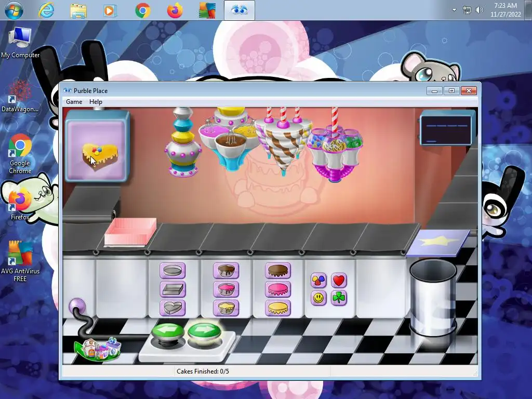The image size is (532, 399).
Task: Close the Purble Place window
Action: click(x=469, y=90)
